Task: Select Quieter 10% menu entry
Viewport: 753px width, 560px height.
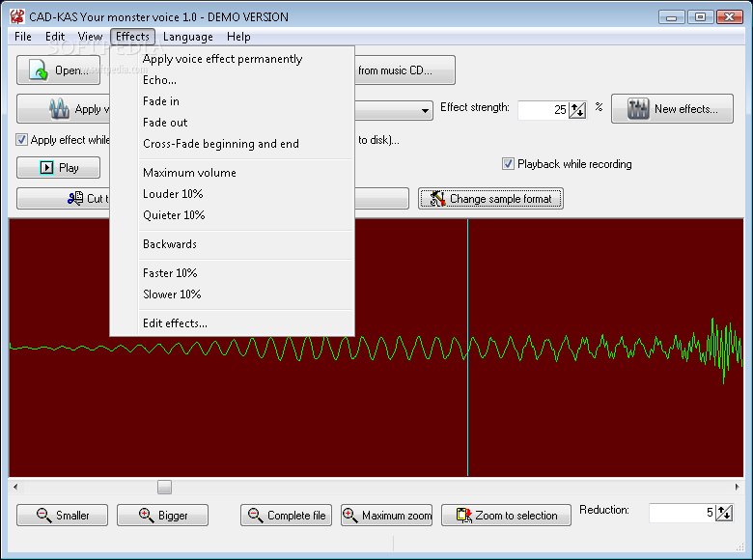Action: (x=233, y=214)
